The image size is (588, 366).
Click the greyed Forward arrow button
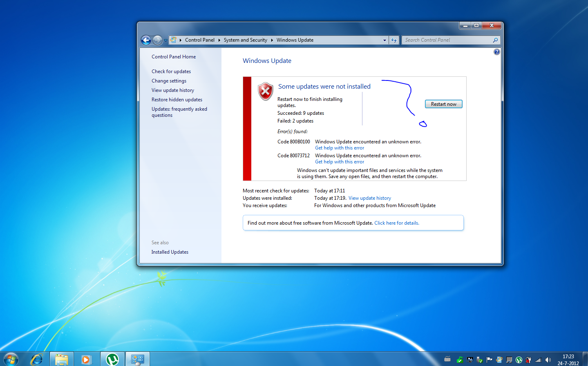tap(157, 40)
